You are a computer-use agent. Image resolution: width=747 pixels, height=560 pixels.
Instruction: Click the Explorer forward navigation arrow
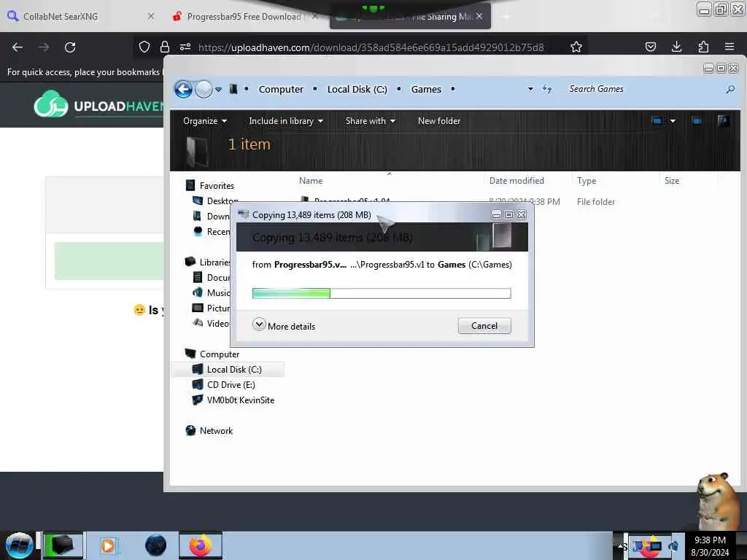pyautogui.click(x=204, y=89)
